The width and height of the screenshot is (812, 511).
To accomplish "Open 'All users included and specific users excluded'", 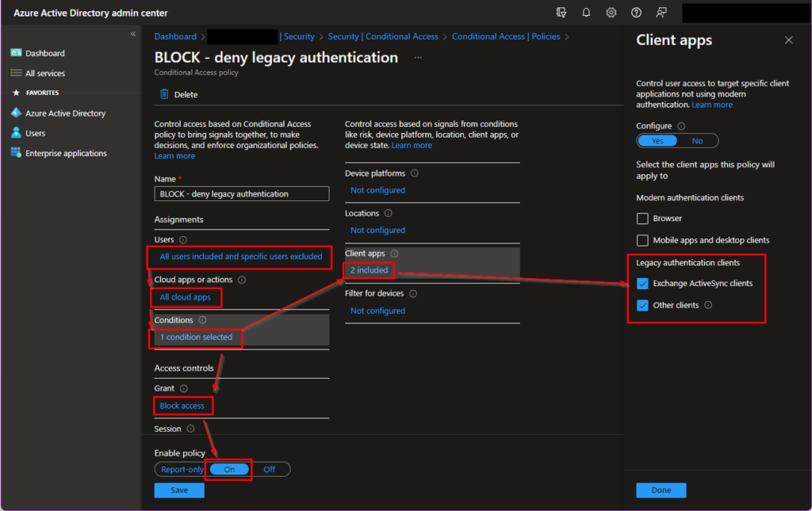I will [x=241, y=257].
